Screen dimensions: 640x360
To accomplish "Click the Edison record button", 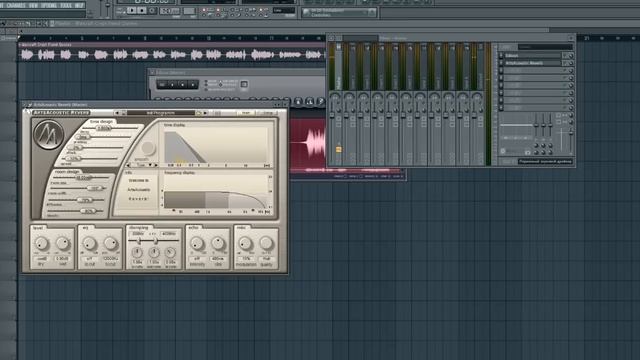I will coord(192,84).
